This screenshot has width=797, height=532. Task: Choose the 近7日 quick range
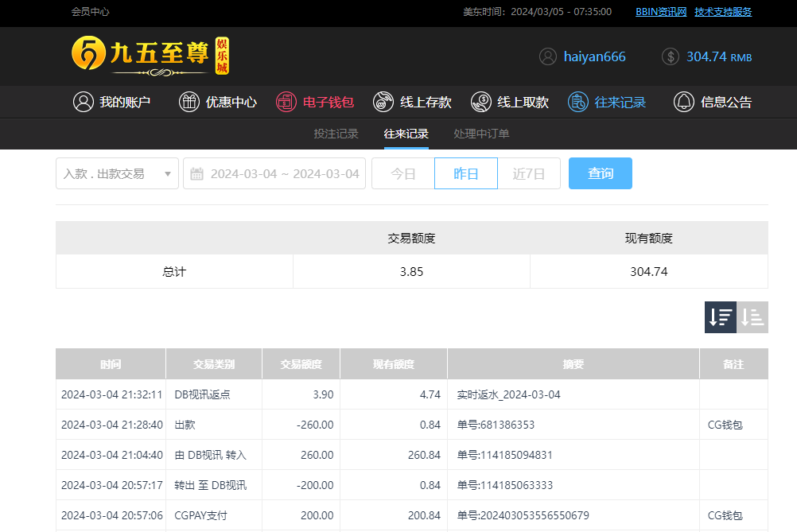(x=529, y=173)
